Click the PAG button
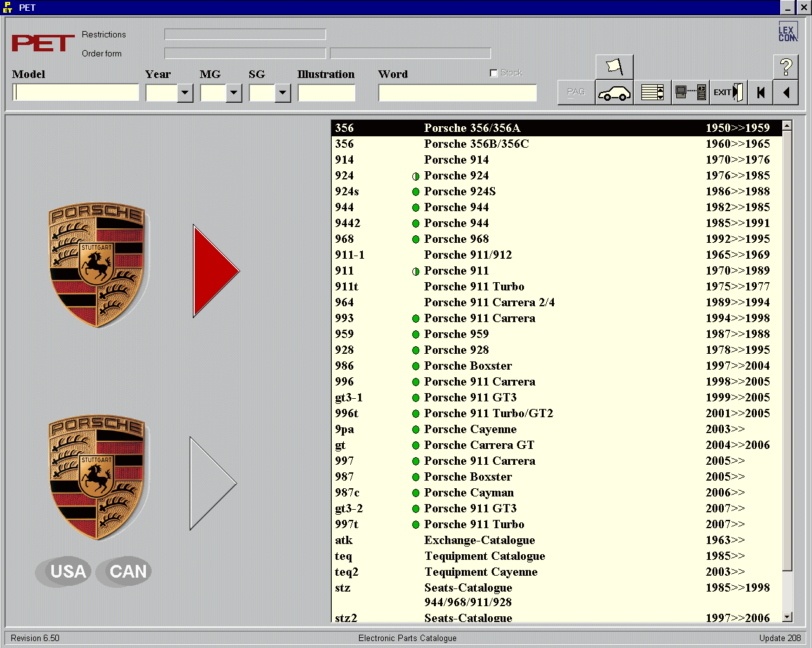 [576, 93]
